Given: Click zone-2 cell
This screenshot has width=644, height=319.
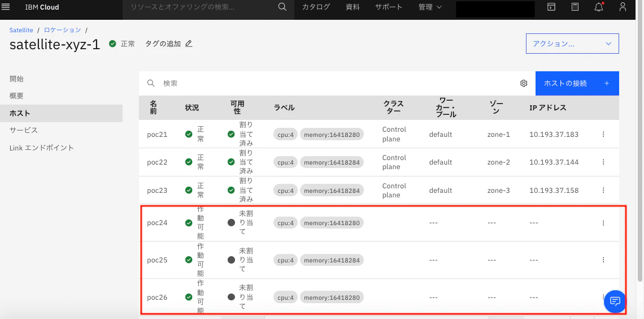Looking at the screenshot, I should pos(499,162).
